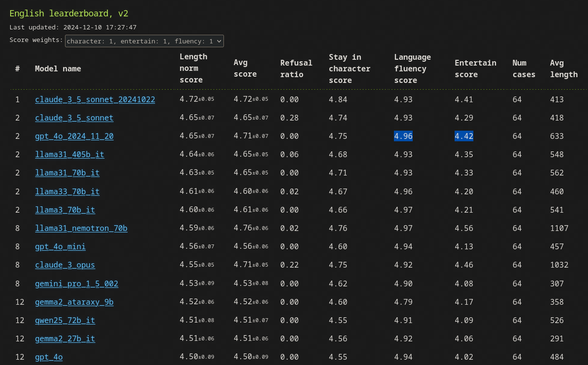Visit the qwen25_72b_it model link
This screenshot has width=588, height=365.
pyautogui.click(x=65, y=320)
